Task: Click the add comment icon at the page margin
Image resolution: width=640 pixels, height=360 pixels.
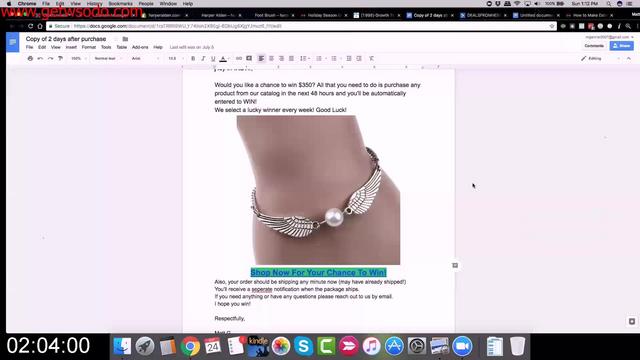Action: tap(455, 266)
